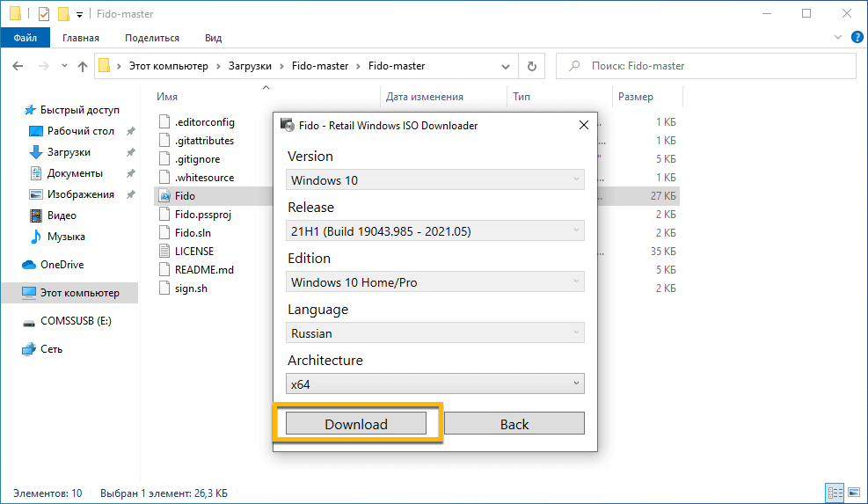Click the pin icon next to Рабочий стол
The width and height of the screenshot is (868, 504).
pos(130,131)
